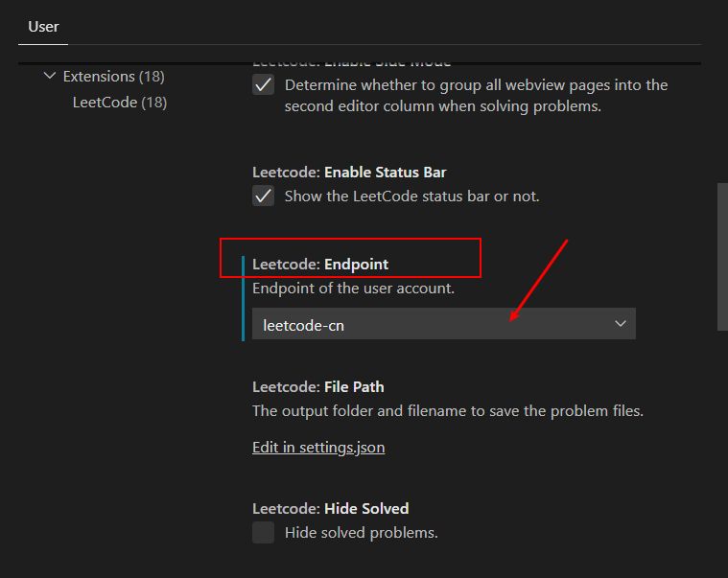The image size is (728, 578).
Task: Click the File Path output folder description
Action: tap(447, 411)
